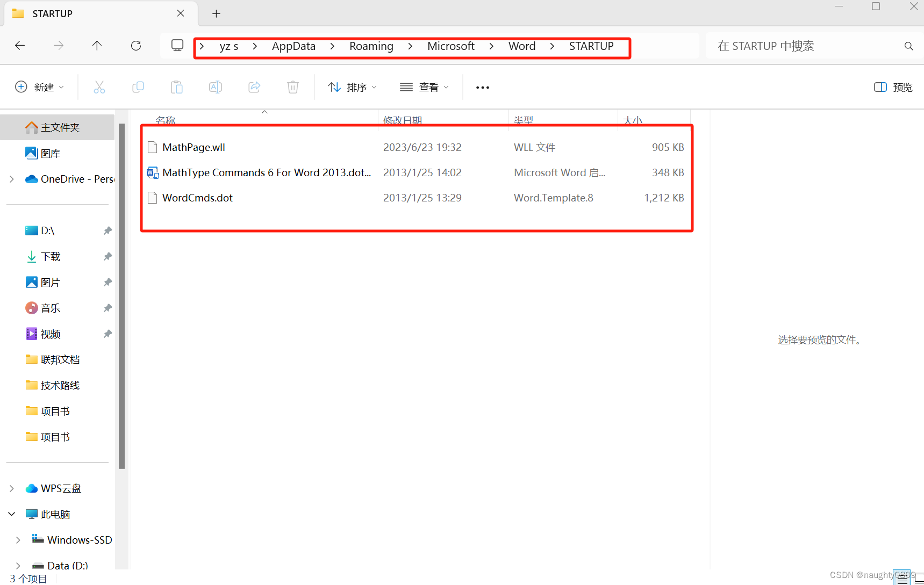Click the sidebar vertical scrollbar
Image resolution: width=924 pixels, height=585 pixels.
122,295
